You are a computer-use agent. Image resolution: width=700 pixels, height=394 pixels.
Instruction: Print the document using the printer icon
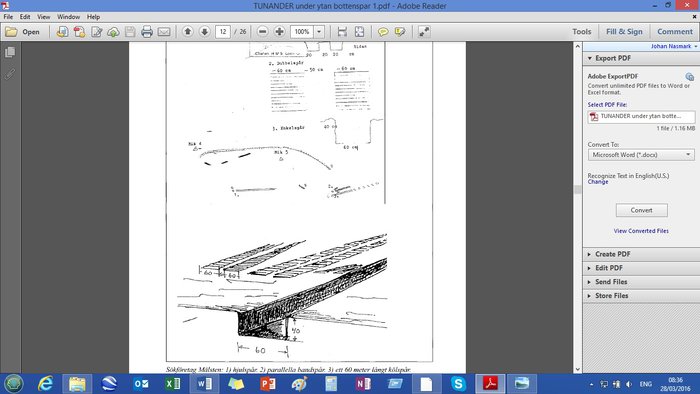(x=147, y=32)
